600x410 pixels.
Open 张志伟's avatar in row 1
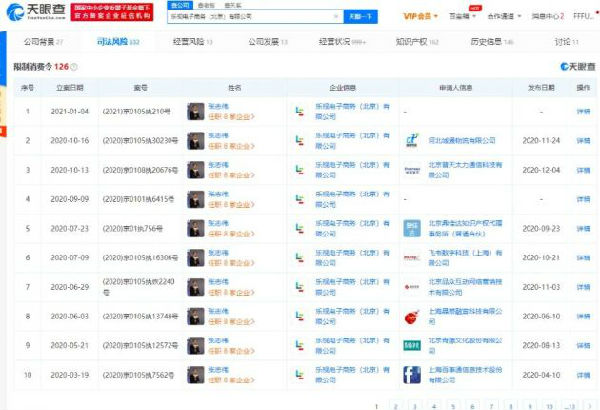pyautogui.click(x=196, y=111)
